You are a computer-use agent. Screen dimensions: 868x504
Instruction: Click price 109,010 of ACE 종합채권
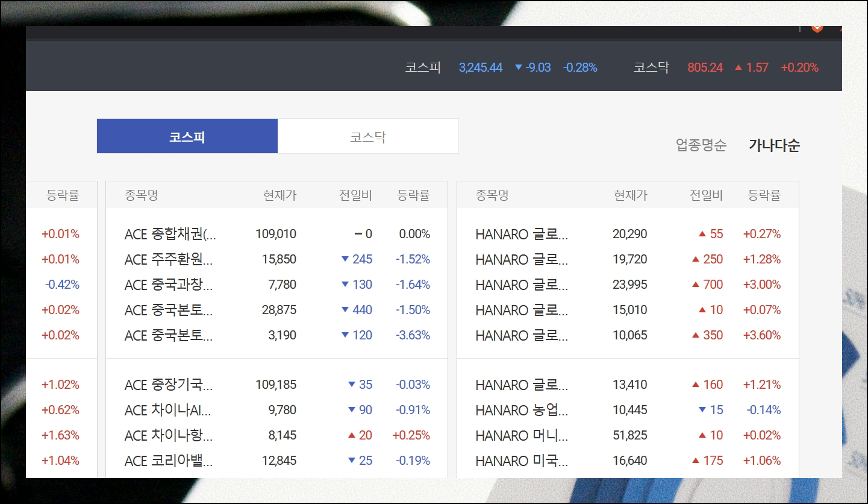(x=276, y=234)
